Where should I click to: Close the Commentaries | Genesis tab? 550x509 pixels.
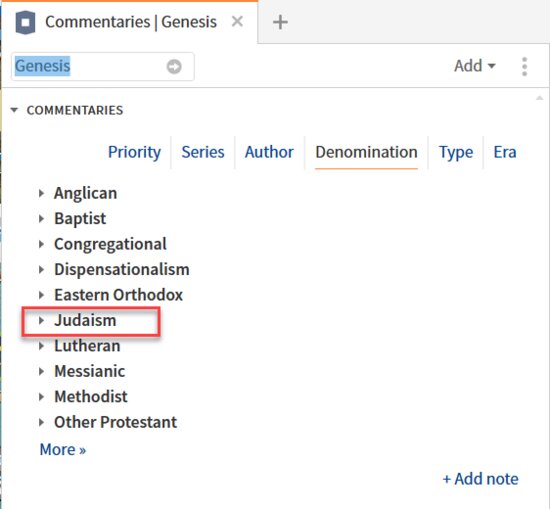click(237, 22)
